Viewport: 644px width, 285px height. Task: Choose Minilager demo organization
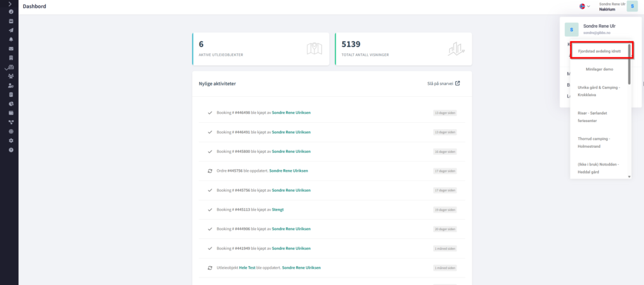coord(599,69)
